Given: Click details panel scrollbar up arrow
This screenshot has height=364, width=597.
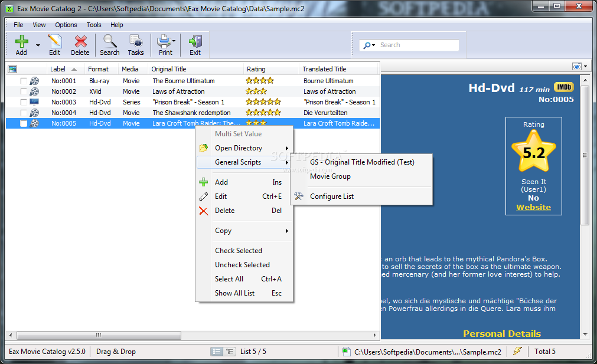Looking at the screenshot, I should pyautogui.click(x=585, y=80).
